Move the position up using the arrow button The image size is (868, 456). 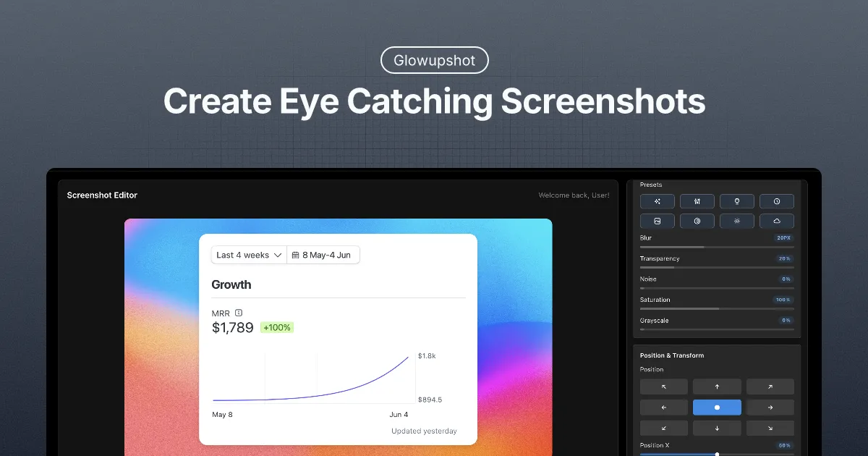point(717,386)
